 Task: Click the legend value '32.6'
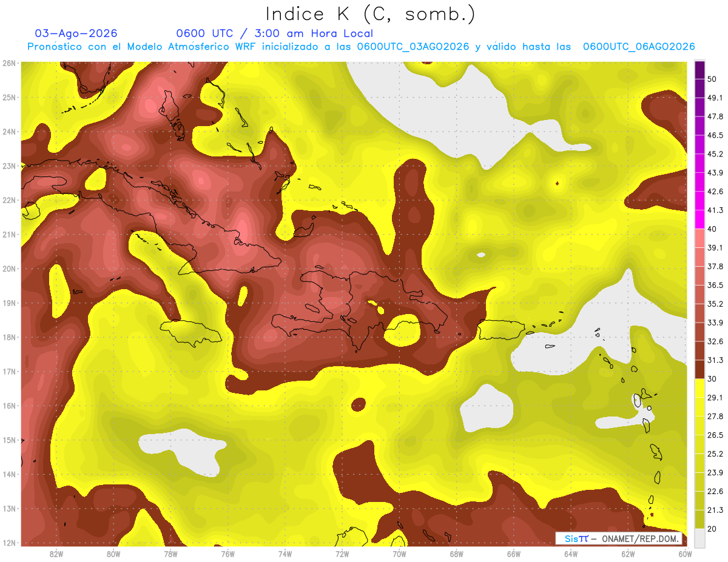[x=715, y=341]
